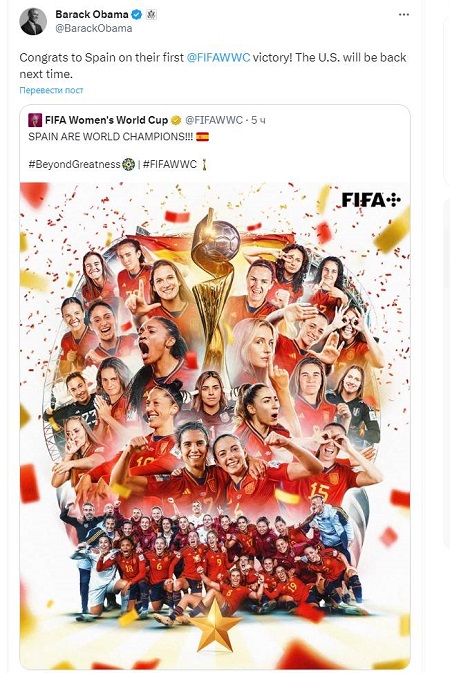Image resolution: width=450 pixels, height=673 pixels.
Task: Click the FIFA Women's World Cup account name
Action: tap(106, 120)
